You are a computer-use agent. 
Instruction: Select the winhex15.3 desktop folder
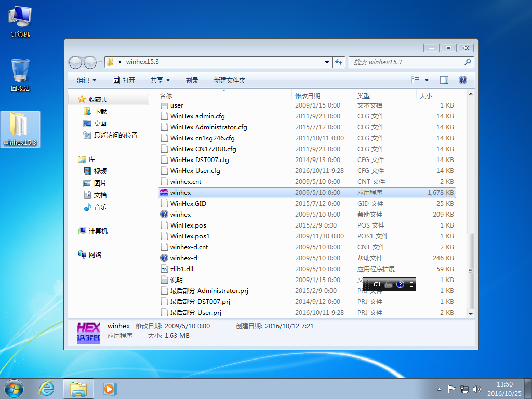(20, 129)
